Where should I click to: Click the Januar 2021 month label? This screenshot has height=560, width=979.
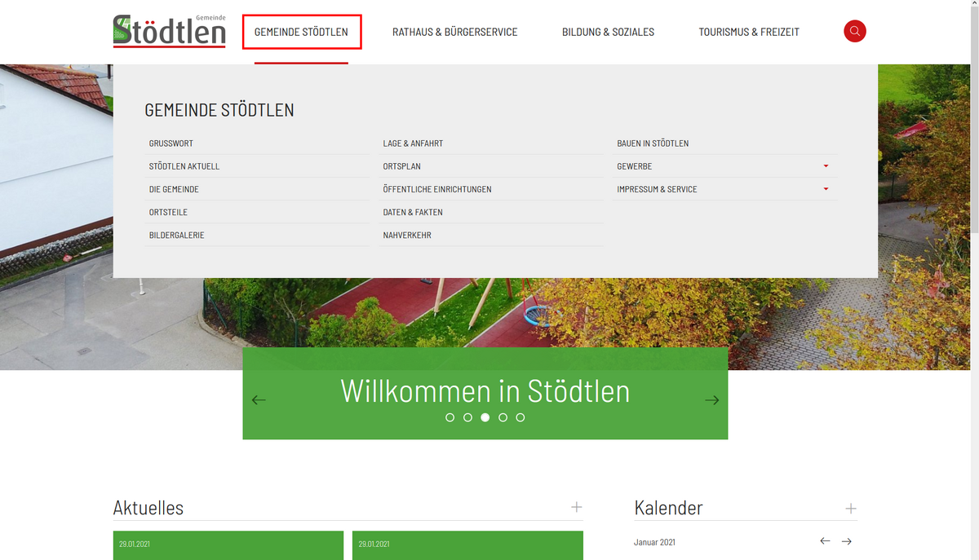pyautogui.click(x=654, y=542)
